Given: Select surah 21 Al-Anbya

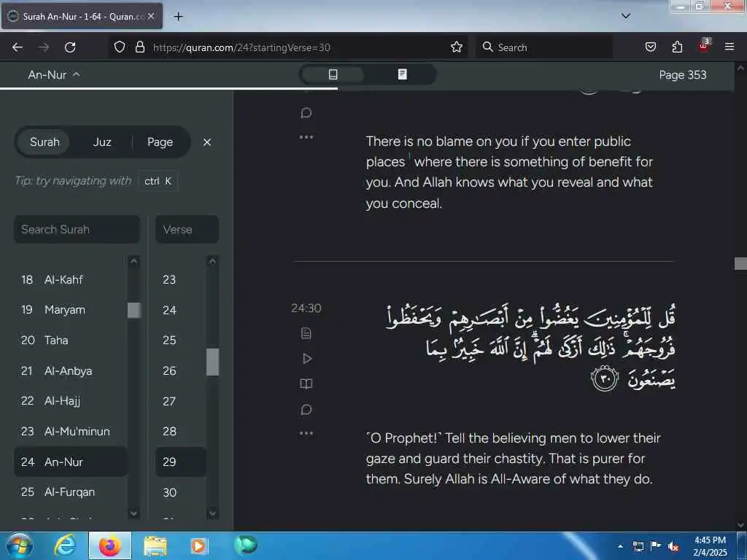Looking at the screenshot, I should point(71,370).
